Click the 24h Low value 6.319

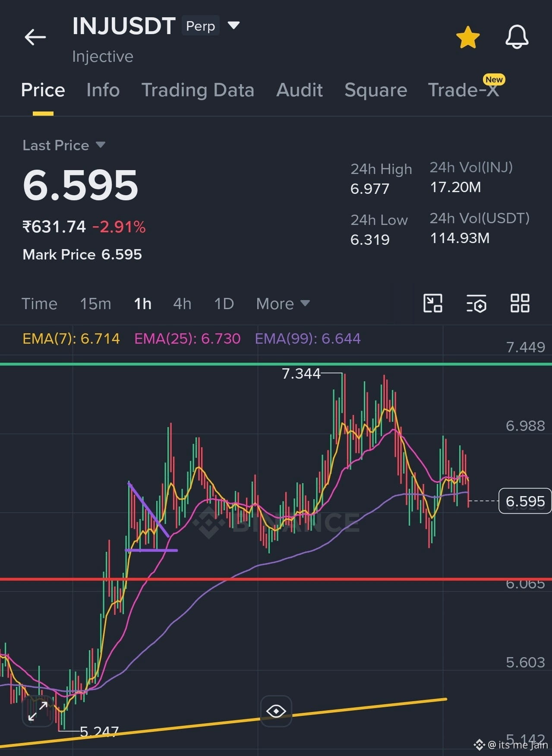pyautogui.click(x=370, y=240)
